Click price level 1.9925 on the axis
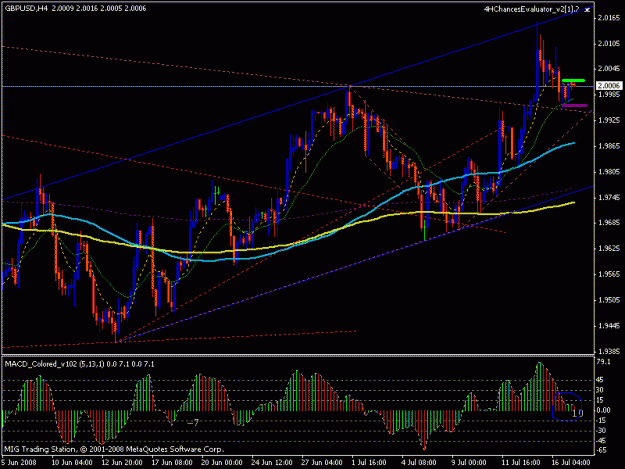625x469 pixels. click(609, 120)
